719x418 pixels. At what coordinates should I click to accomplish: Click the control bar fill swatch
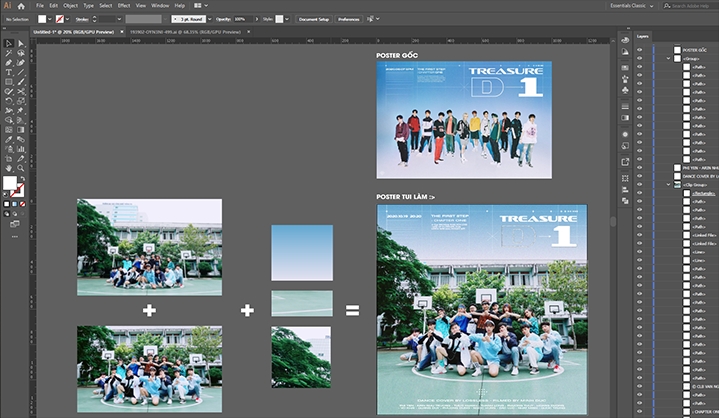click(x=42, y=19)
